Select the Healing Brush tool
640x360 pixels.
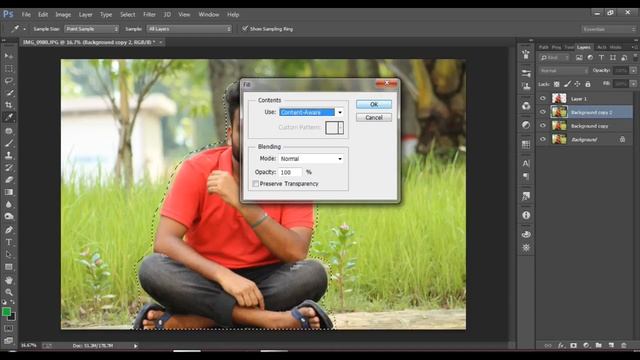tap(9, 131)
